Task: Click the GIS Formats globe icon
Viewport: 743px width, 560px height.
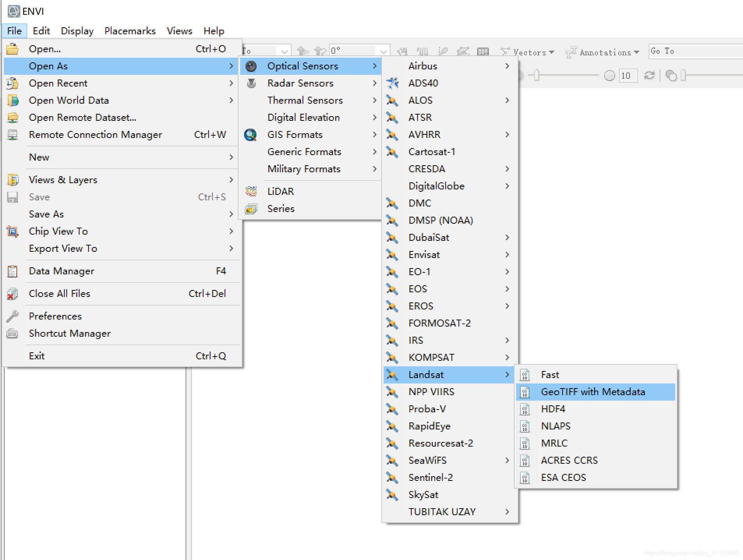Action: (251, 134)
